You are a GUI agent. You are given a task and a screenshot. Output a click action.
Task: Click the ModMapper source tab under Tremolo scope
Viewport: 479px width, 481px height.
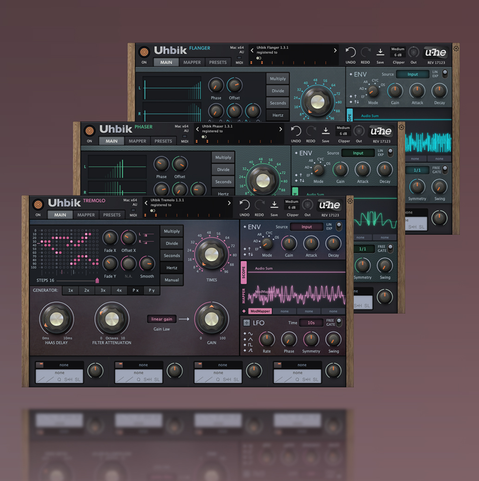260,311
